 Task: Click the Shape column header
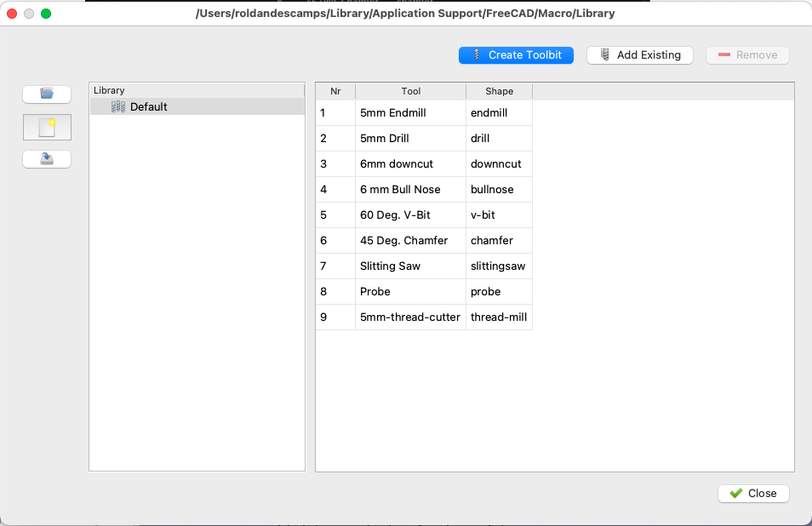[x=500, y=91]
